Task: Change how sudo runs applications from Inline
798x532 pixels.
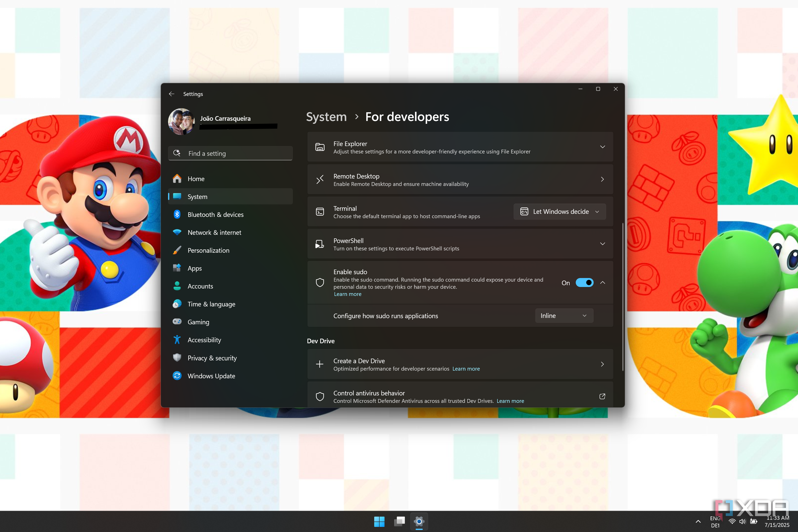Action: tap(563, 316)
